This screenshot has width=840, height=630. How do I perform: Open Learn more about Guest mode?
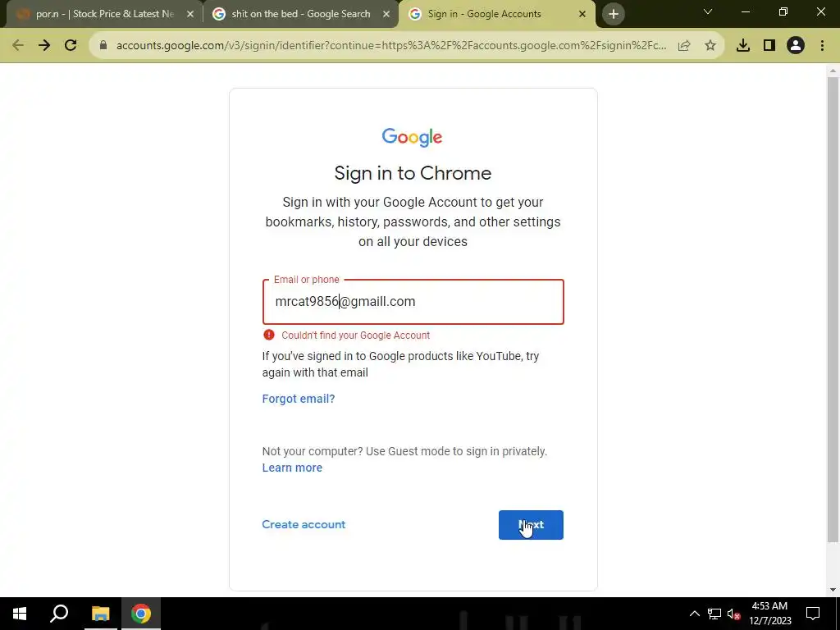[x=292, y=468]
